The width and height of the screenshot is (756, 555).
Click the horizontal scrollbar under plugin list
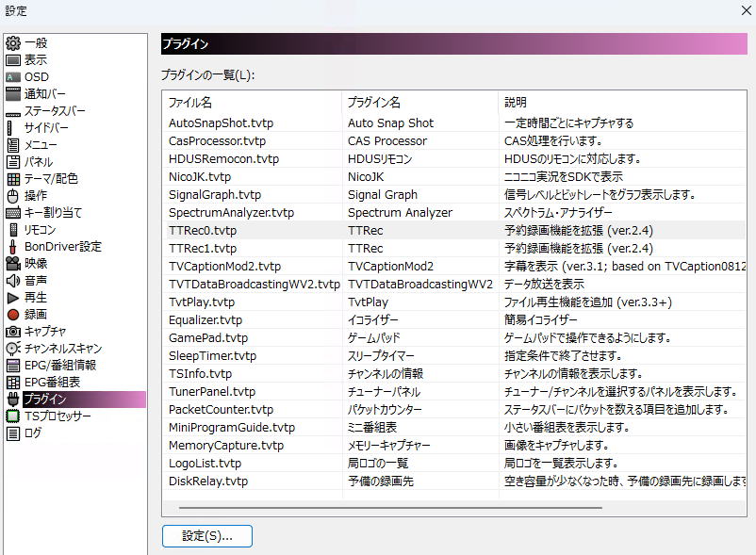(389, 508)
